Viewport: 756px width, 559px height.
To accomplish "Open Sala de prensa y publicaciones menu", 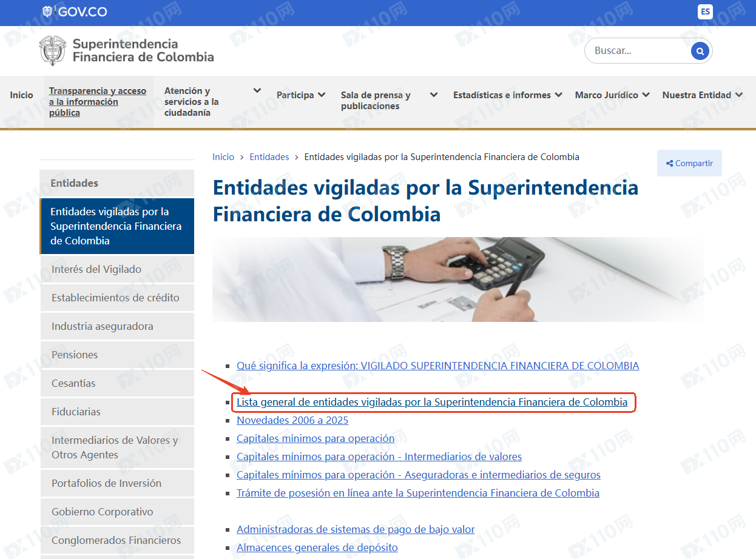I will [376, 101].
